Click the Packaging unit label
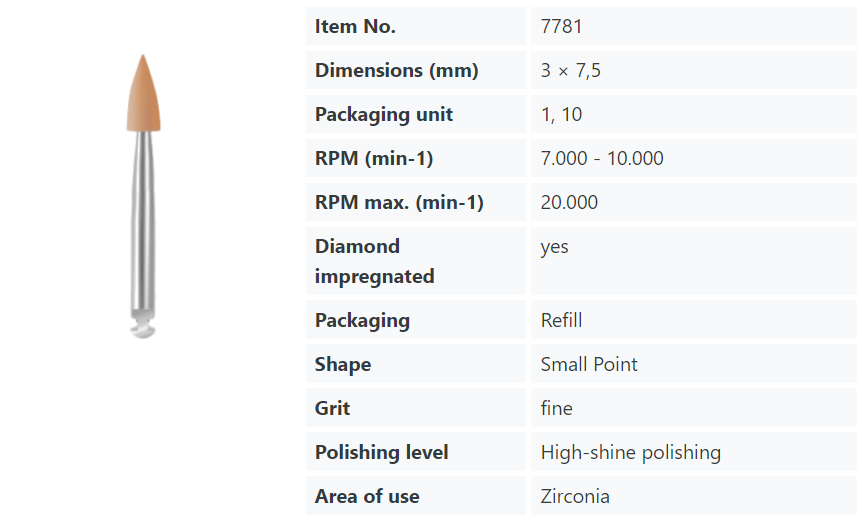The image size is (863, 530). click(384, 114)
